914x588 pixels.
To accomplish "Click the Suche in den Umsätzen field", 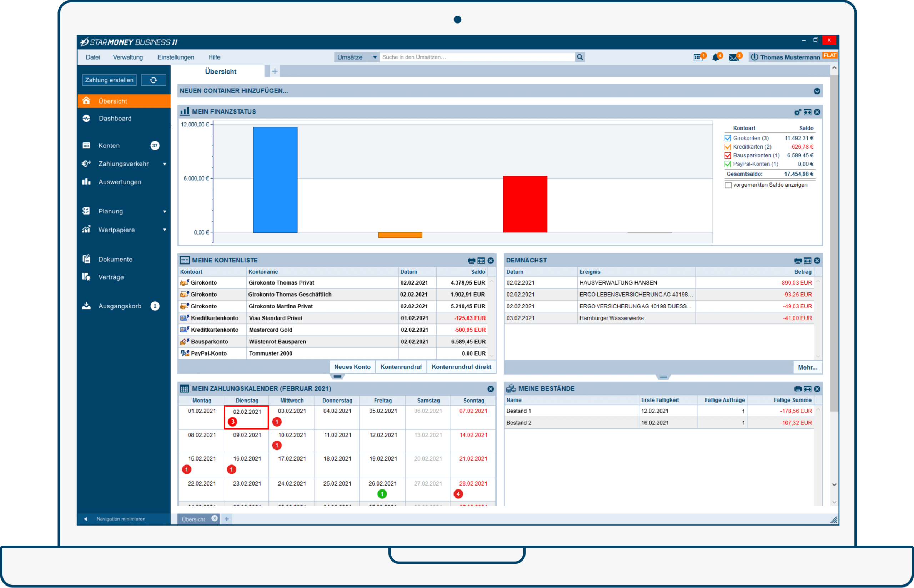I will point(477,57).
